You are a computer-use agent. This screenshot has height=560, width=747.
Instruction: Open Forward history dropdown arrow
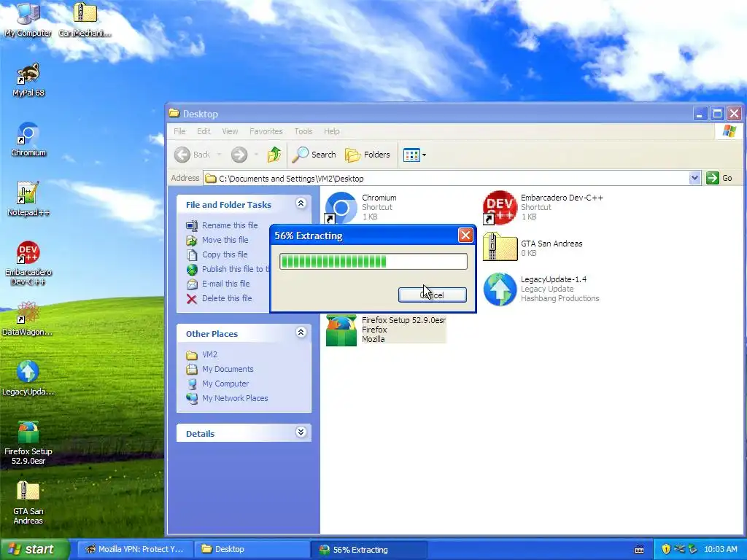(256, 155)
